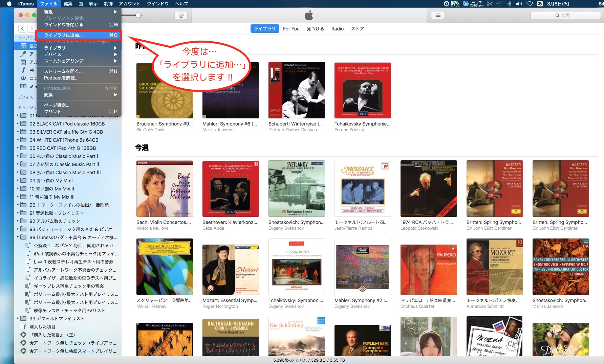Viewport: 604px width, 364px height.
Task: Collapse the 99 iTunesのバグ・不具合 folder
Action: [x=18, y=237]
